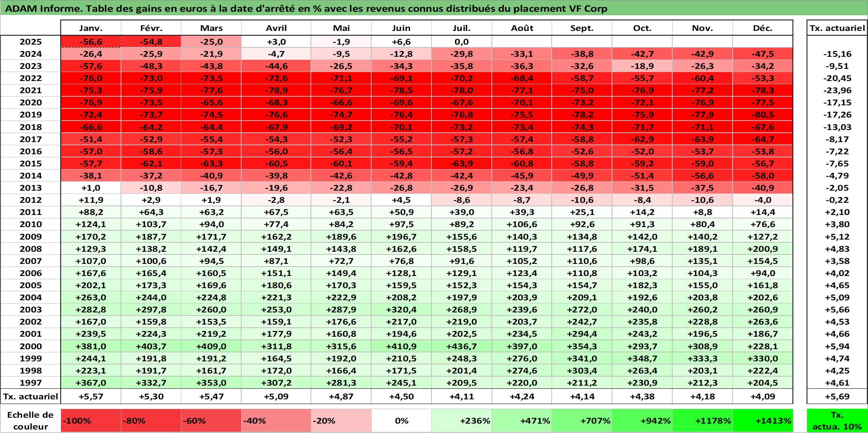
Task: Click the 'Tx. actua. 10%' green legend cell
Action: [837, 420]
